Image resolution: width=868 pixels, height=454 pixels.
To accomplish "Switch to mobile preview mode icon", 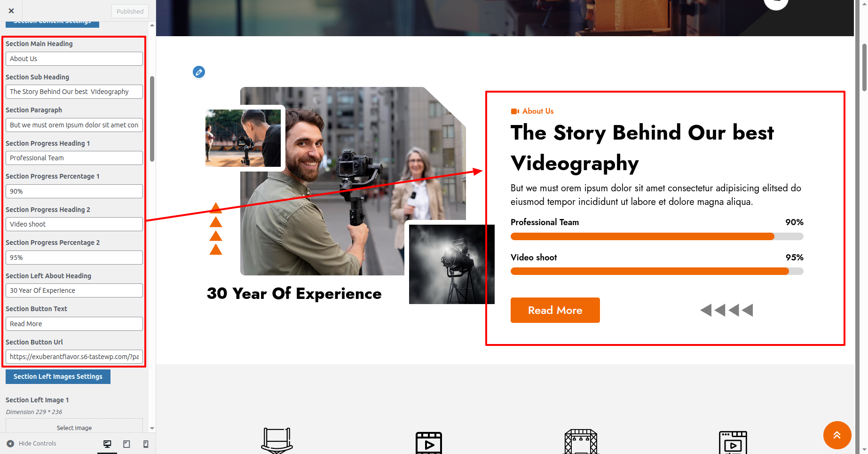I will click(146, 444).
